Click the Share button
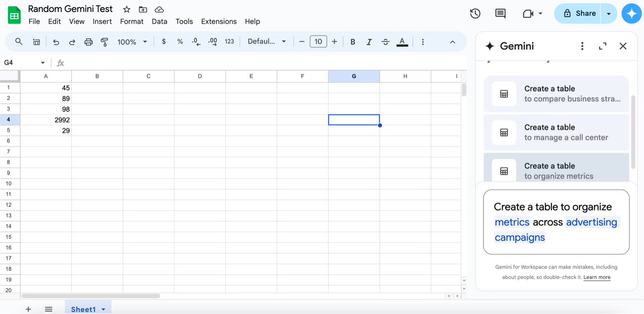This screenshot has height=314, width=644. 578,13
